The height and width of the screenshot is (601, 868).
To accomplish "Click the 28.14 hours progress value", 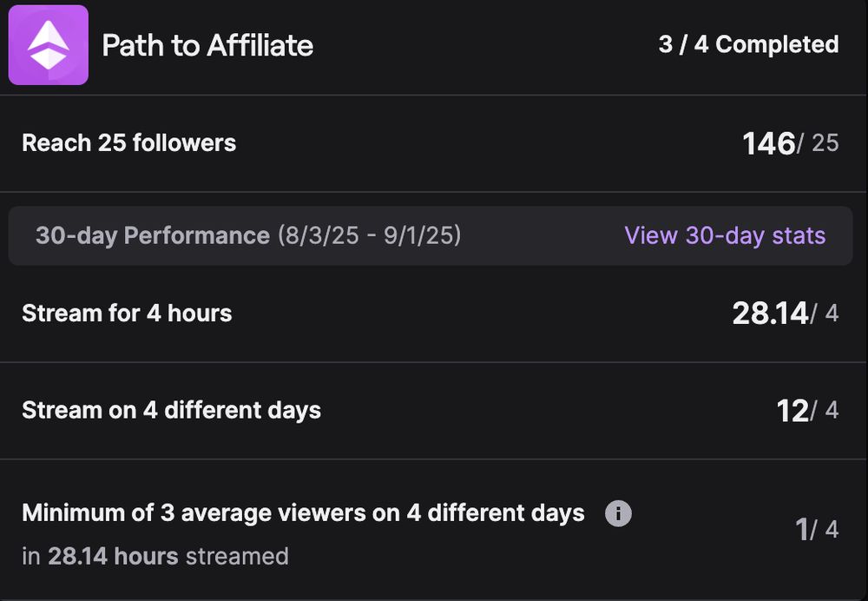I will tap(770, 314).
